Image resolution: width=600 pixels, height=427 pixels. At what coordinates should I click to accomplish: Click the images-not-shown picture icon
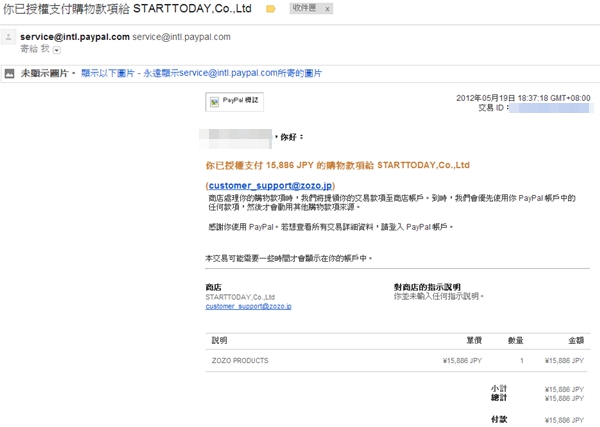pos(9,73)
